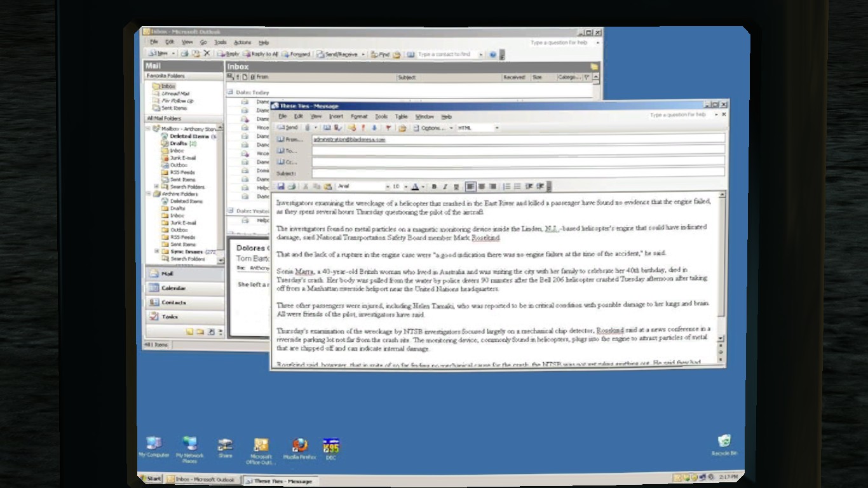Click the font color A button
Viewport: 868px width, 488px height.
[x=415, y=186]
